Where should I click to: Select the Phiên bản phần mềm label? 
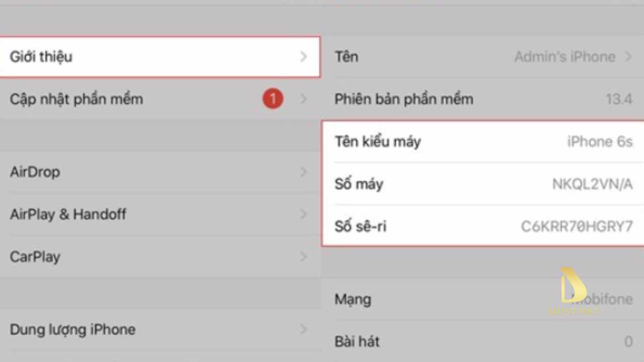(404, 99)
